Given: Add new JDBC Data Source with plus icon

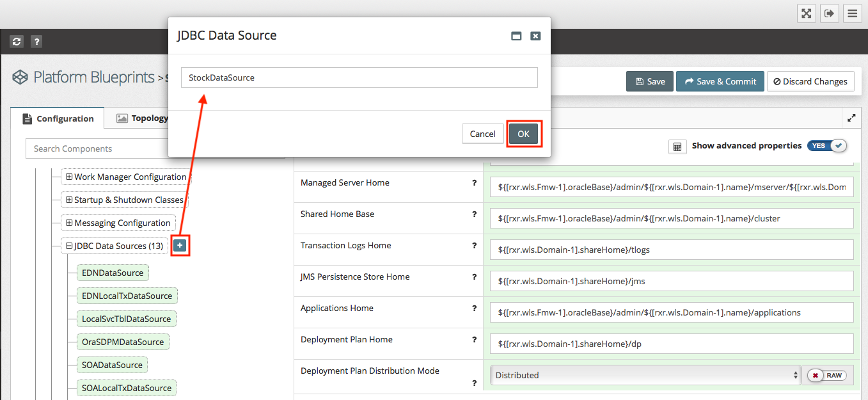Looking at the screenshot, I should (x=180, y=246).
